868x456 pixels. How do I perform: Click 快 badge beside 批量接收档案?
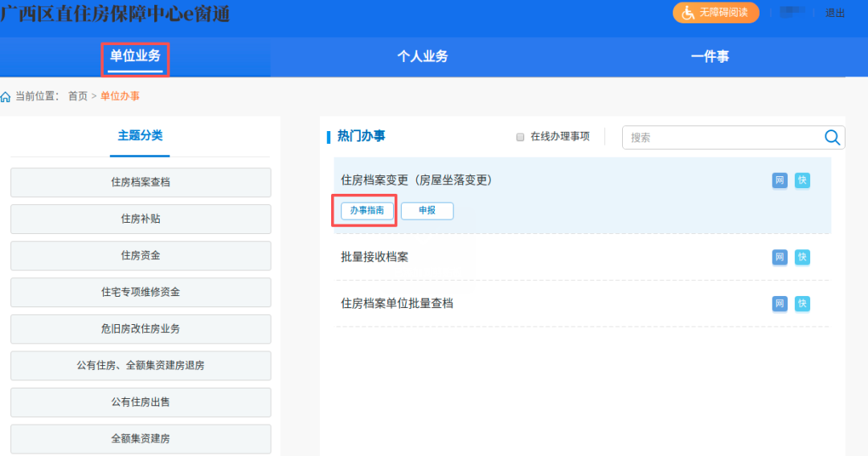(x=802, y=257)
